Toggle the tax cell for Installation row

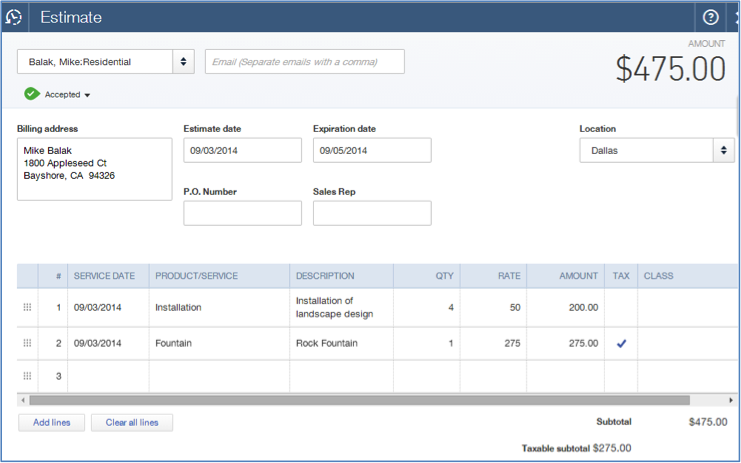(x=621, y=308)
